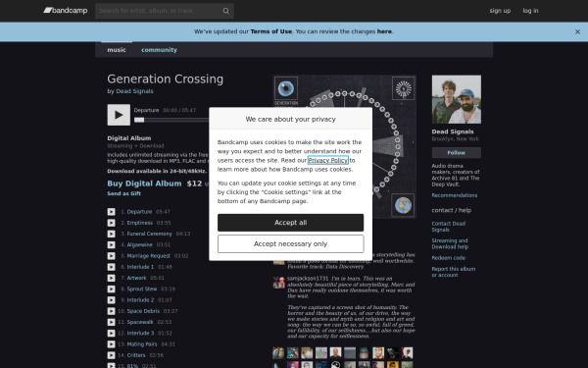This screenshot has height=368, width=588.
Task: Open Emptiness track title link
Action: pos(139,223)
